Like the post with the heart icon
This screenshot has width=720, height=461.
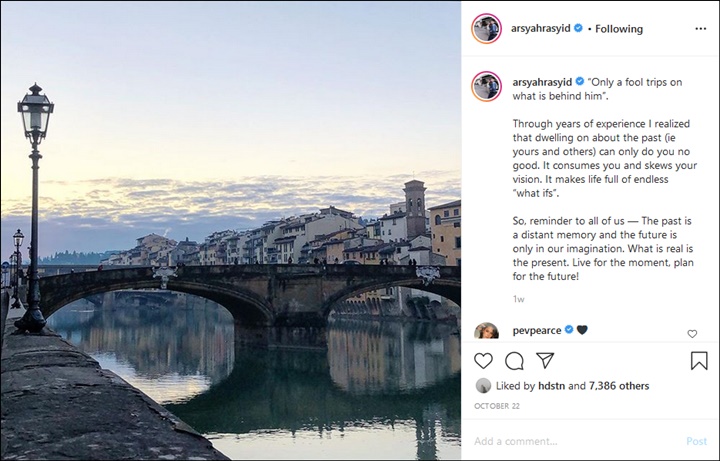[x=483, y=361]
